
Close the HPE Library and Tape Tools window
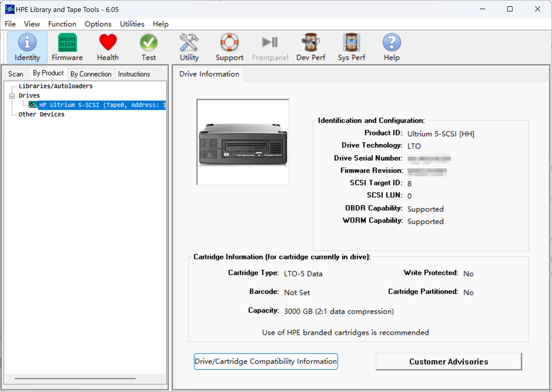coord(537,9)
